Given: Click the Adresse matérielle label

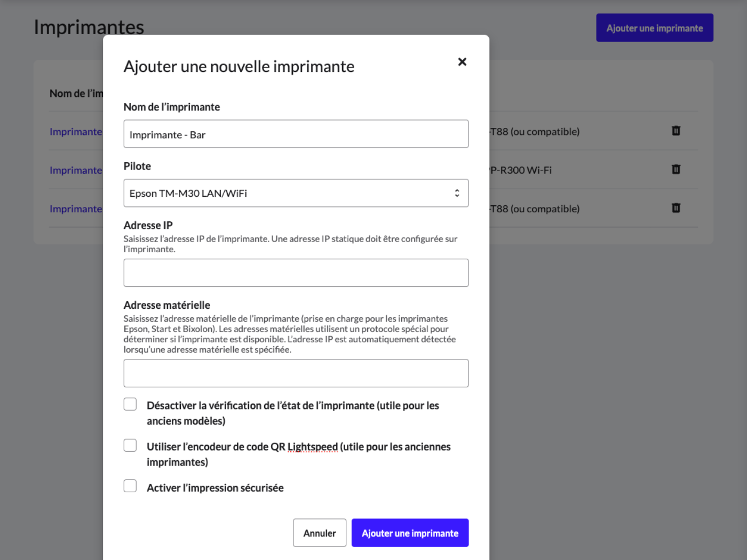Looking at the screenshot, I should point(167,305).
